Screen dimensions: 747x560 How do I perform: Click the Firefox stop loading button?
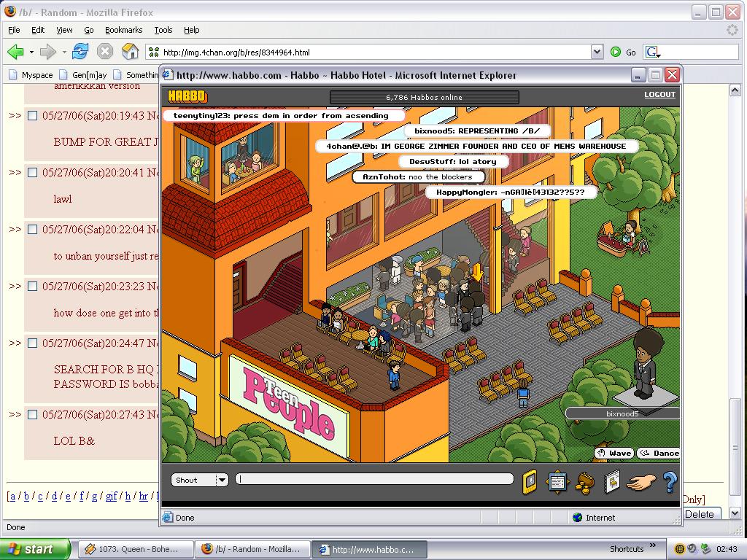tap(105, 52)
